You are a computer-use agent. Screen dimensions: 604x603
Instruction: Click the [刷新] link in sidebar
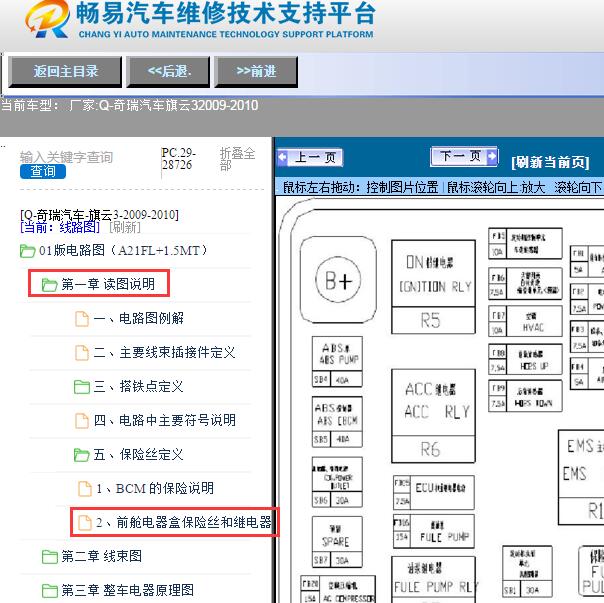pos(125,227)
